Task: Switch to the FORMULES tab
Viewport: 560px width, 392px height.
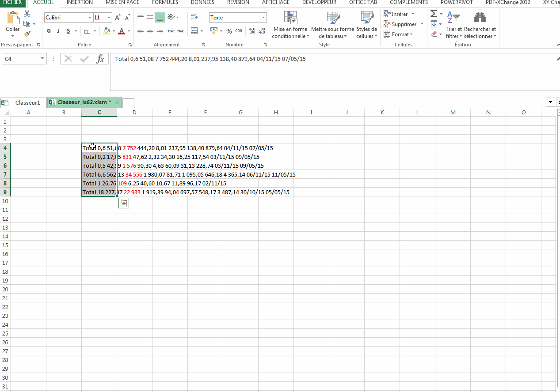Action: coord(165,2)
